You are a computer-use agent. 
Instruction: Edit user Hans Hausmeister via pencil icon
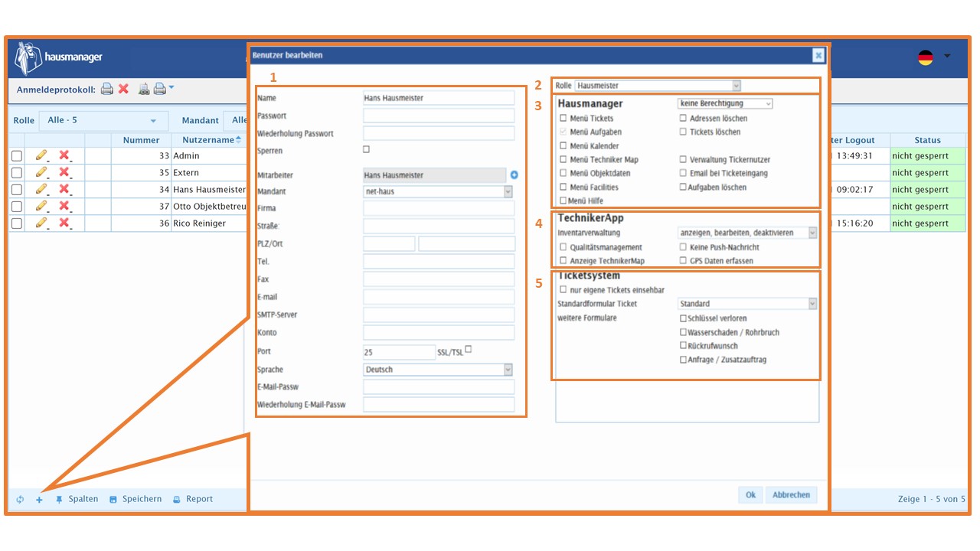[41, 189]
